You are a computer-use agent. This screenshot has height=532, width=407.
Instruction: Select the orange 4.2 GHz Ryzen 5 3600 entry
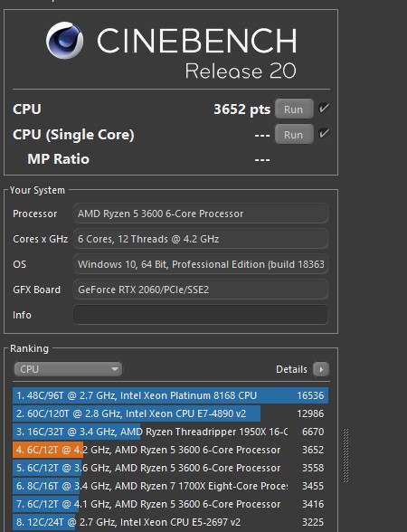tap(170, 450)
